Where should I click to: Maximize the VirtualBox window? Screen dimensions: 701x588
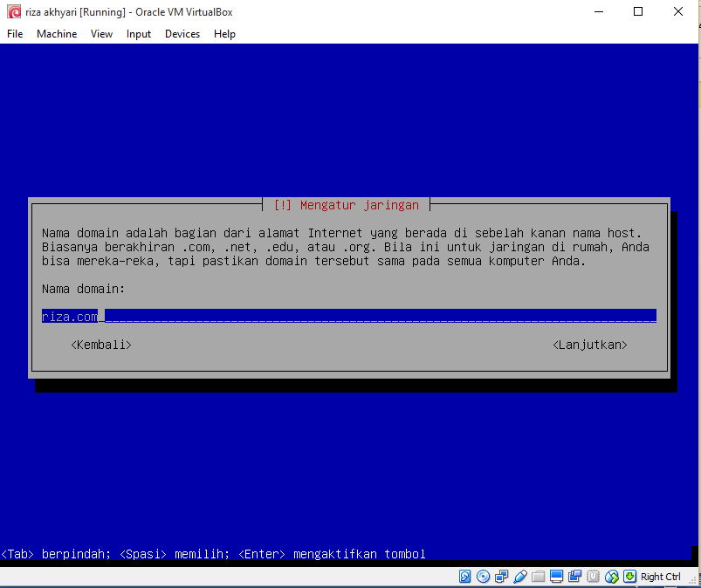(x=638, y=11)
